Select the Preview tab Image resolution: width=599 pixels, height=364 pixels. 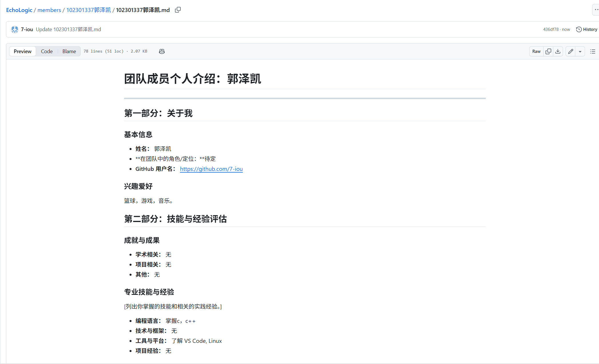22,51
